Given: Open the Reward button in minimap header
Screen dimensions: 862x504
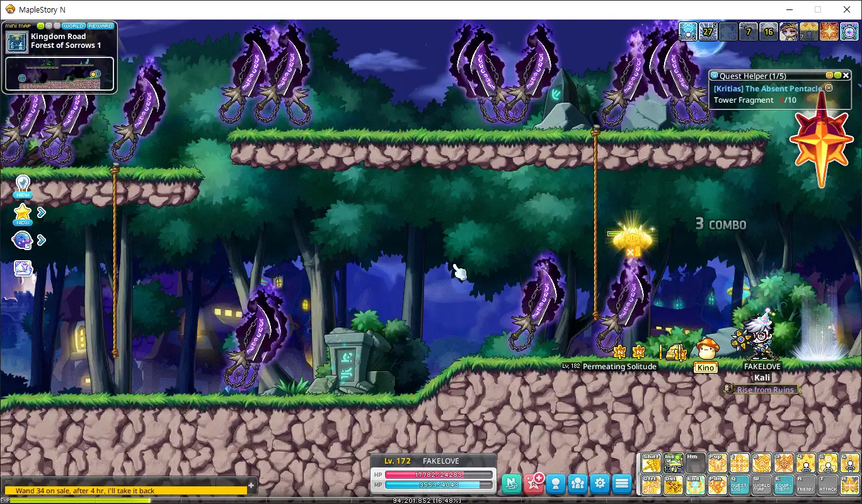Looking at the screenshot, I should 101,26.
